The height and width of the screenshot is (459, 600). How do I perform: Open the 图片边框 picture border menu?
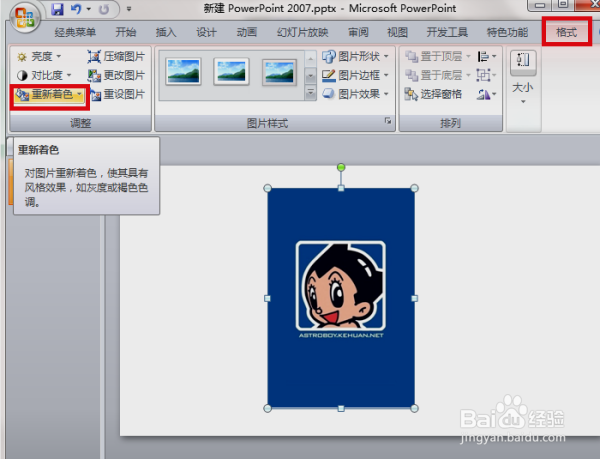pyautogui.click(x=355, y=75)
